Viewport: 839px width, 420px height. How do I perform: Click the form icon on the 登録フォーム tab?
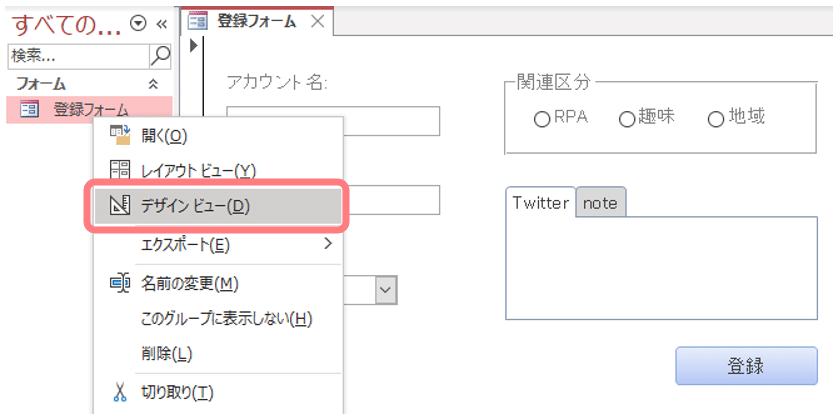point(198,21)
